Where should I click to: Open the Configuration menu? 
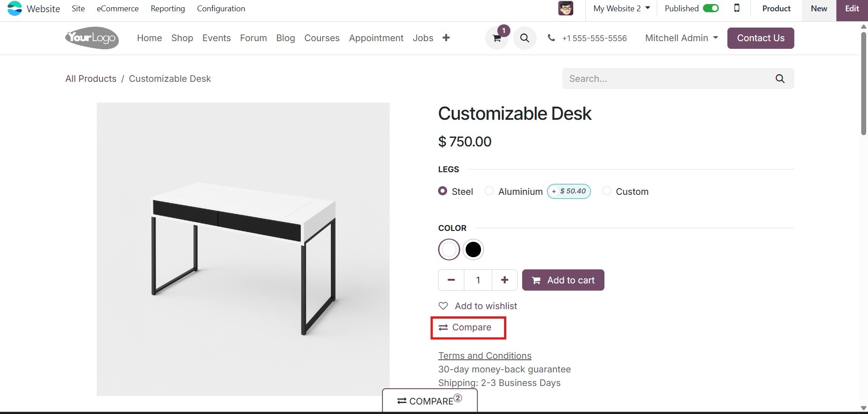(x=221, y=9)
